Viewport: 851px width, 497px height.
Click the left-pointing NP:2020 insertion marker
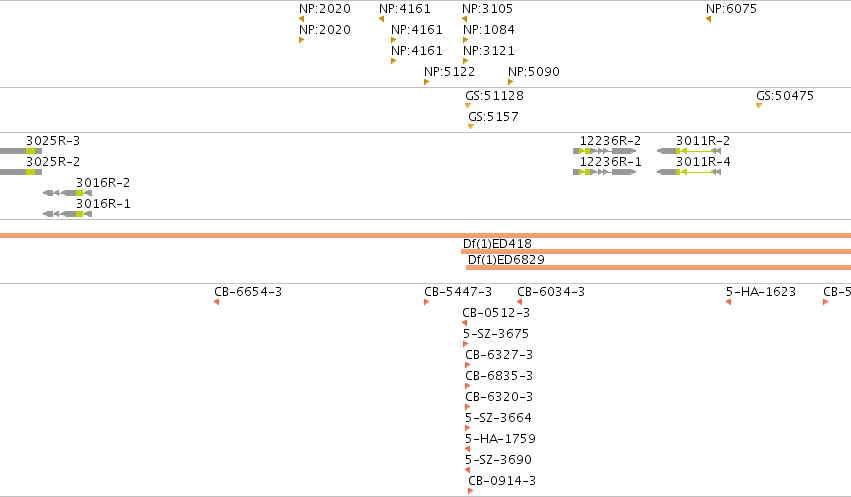301,19
